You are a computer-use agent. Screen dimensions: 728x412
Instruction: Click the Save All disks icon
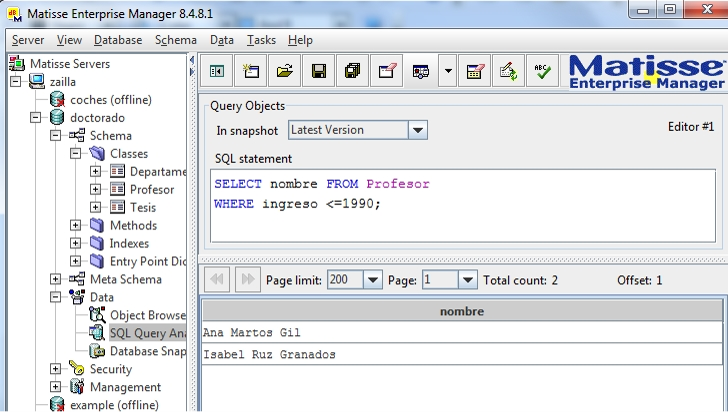click(352, 71)
